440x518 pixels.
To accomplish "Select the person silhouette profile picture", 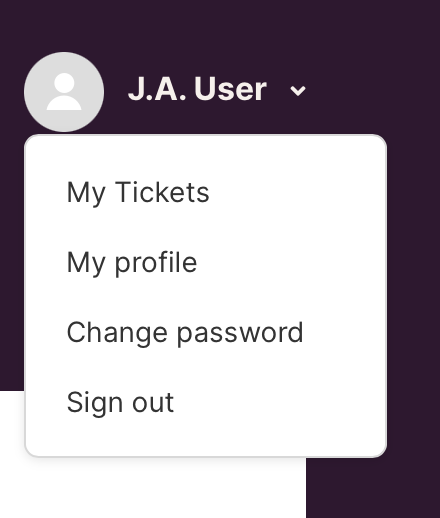I will pos(64,92).
